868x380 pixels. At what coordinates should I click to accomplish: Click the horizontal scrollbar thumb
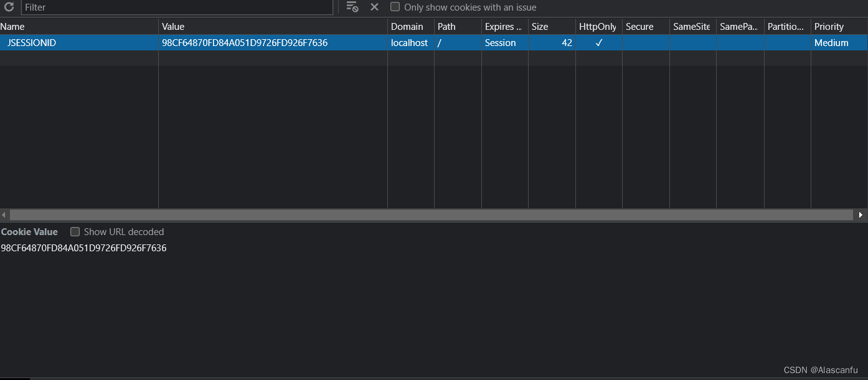click(432, 215)
